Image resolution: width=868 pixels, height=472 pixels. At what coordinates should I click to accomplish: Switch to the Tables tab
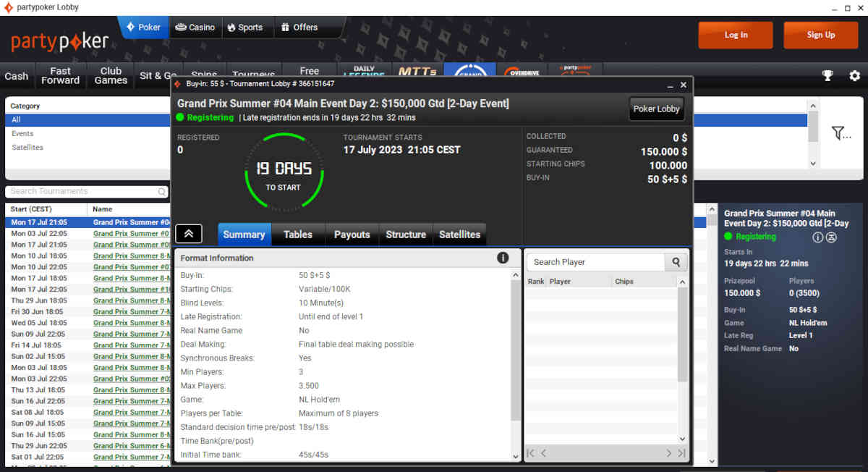click(x=298, y=235)
